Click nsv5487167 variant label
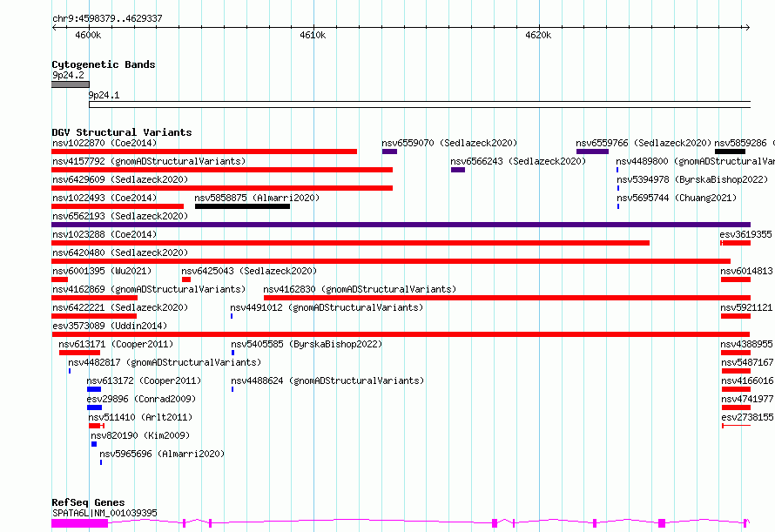The image size is (775, 532). (x=747, y=362)
